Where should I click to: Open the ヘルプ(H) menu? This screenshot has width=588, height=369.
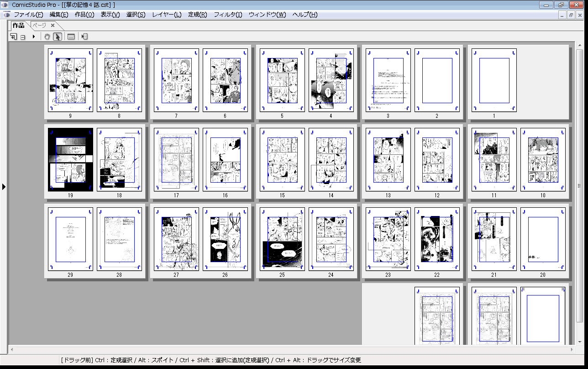point(304,15)
